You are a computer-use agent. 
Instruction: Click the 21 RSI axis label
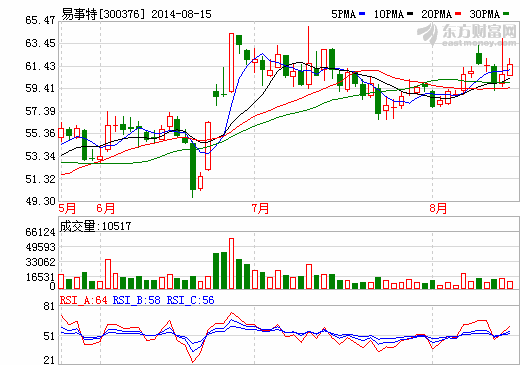click(49, 360)
